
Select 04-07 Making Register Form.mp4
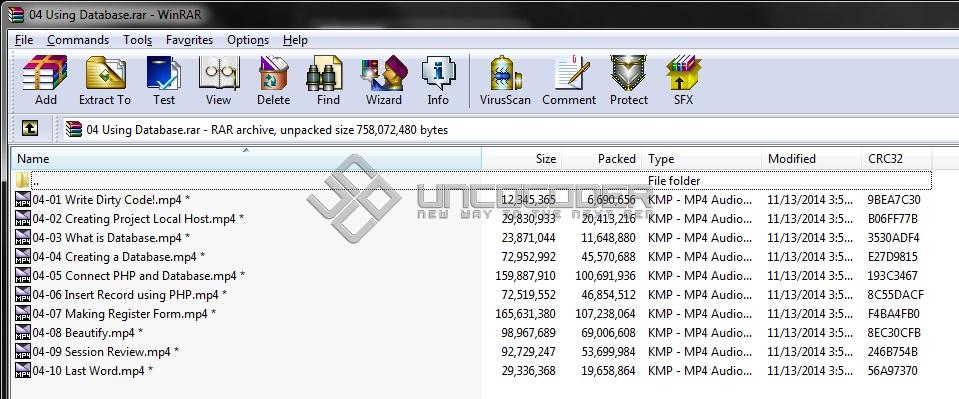pos(124,313)
